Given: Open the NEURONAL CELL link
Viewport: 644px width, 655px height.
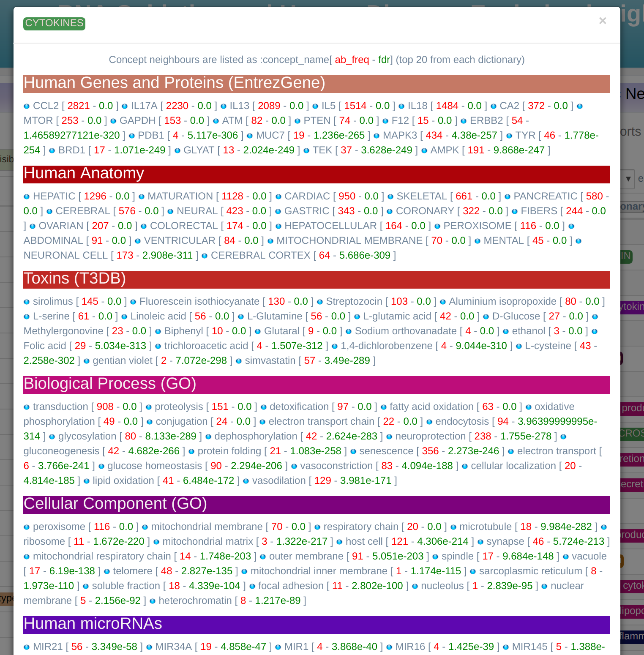Looking at the screenshot, I should [x=65, y=255].
